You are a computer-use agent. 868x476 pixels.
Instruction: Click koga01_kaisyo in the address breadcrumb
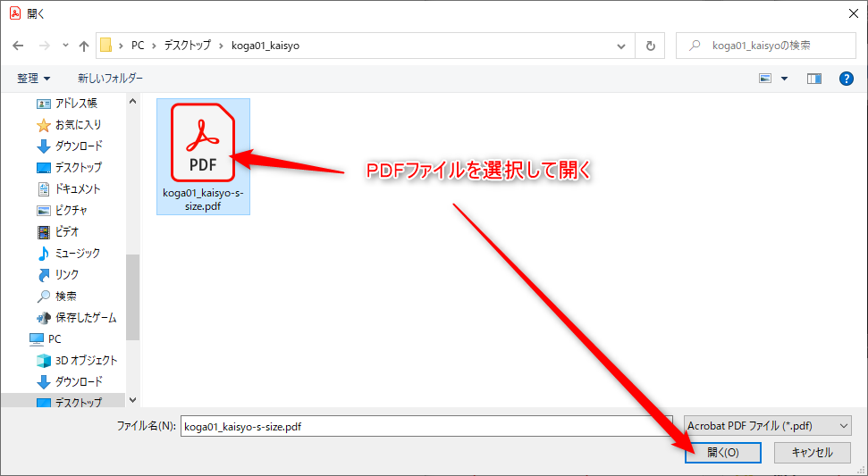265,46
